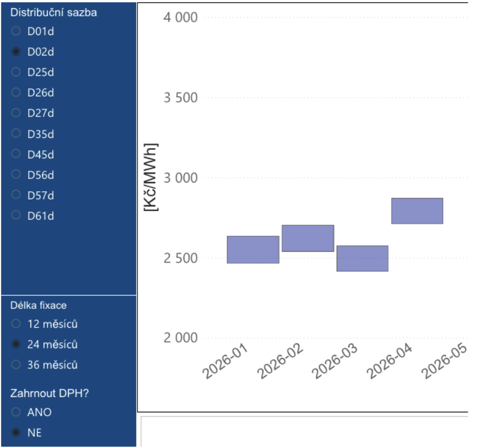
Task: Click the 2026-02 price range bar
Action: click(x=308, y=238)
